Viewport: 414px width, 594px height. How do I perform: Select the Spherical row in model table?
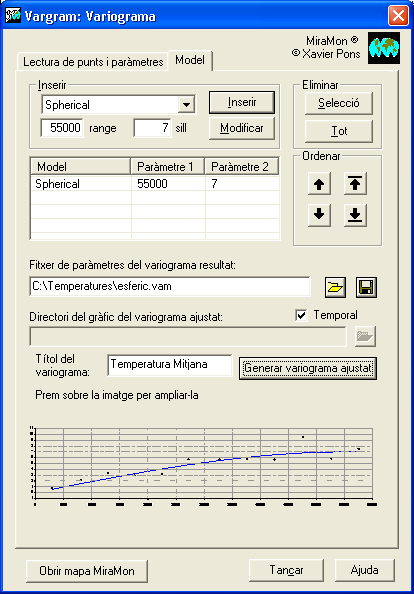pos(155,184)
